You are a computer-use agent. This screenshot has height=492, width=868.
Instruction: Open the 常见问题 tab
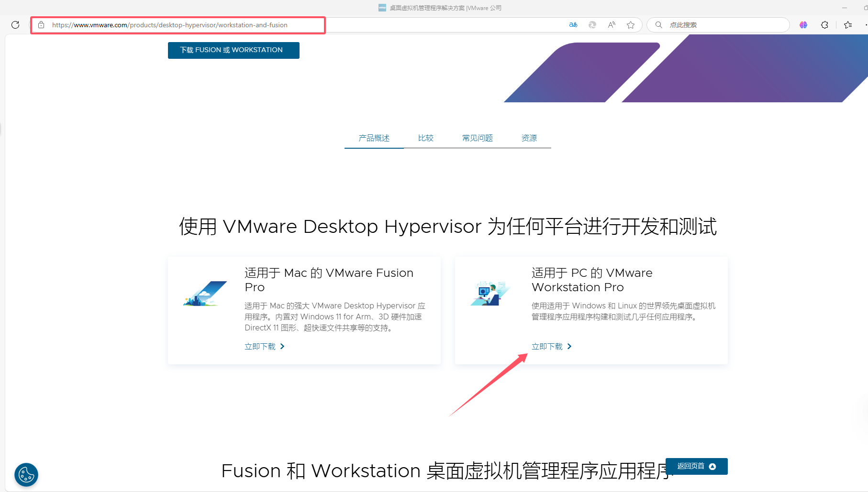pyautogui.click(x=478, y=138)
